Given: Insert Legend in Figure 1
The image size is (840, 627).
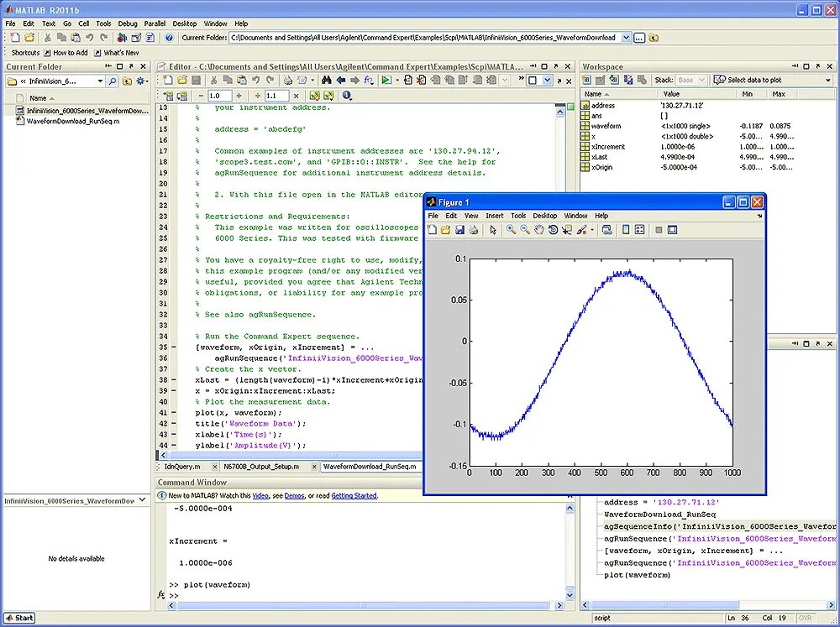Looking at the screenshot, I should (639, 230).
